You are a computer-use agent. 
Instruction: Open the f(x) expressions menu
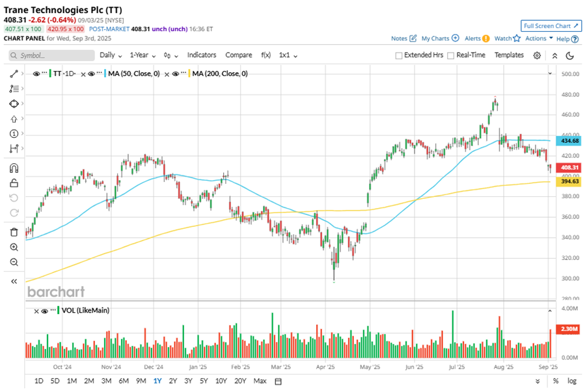coord(266,55)
